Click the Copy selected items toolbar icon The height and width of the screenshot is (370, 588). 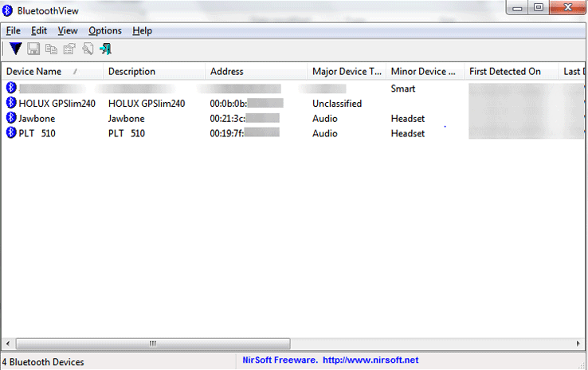click(x=51, y=49)
